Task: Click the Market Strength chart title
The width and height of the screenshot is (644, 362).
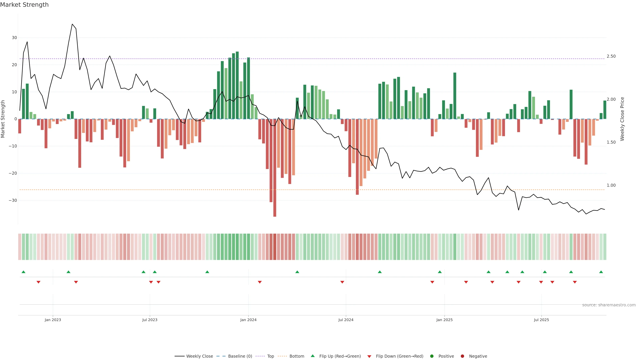Action: tap(24, 5)
